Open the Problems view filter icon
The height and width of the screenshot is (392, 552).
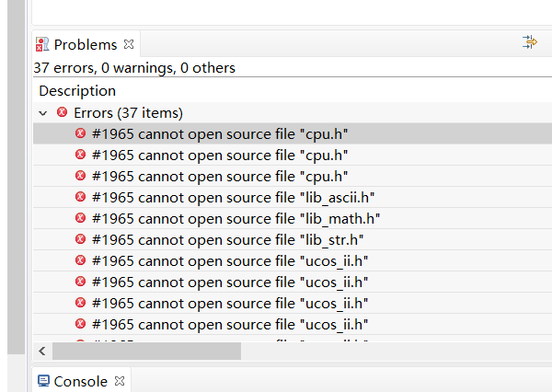(x=529, y=42)
